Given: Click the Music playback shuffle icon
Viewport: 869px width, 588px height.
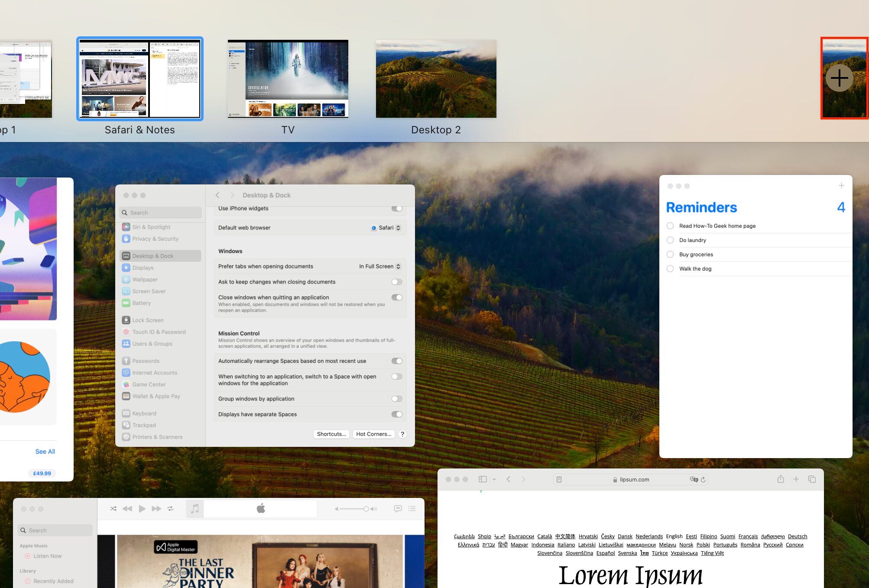Looking at the screenshot, I should coord(113,508).
